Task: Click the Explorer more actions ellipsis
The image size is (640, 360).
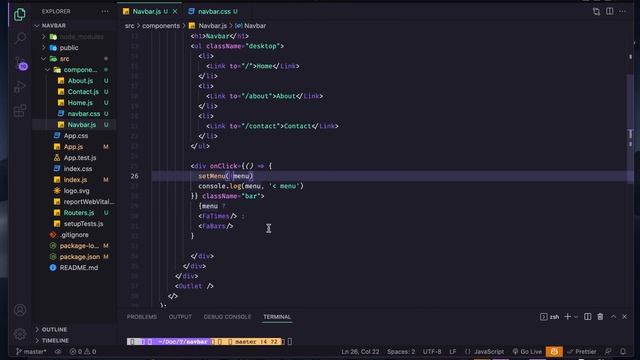Action: tap(105, 11)
